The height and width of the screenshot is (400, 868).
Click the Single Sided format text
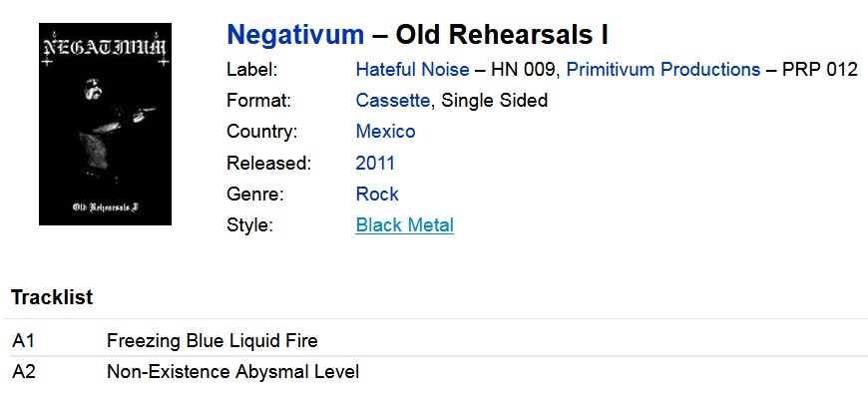[494, 101]
